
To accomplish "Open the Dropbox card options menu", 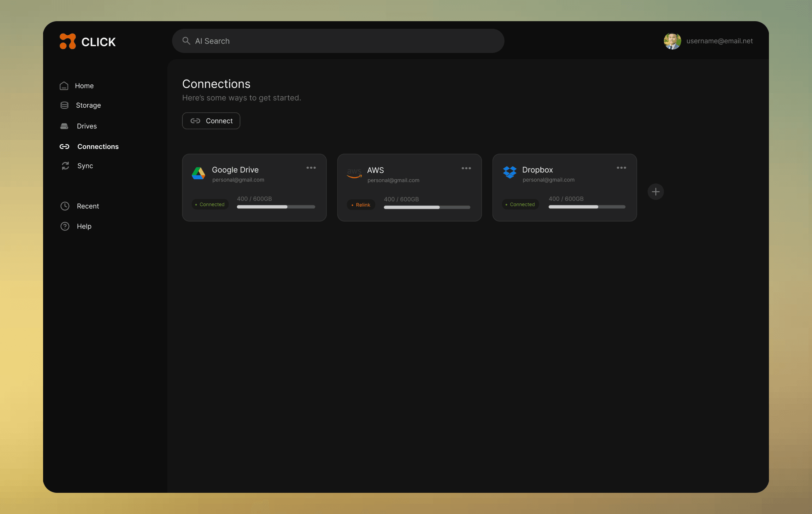I will (x=621, y=168).
